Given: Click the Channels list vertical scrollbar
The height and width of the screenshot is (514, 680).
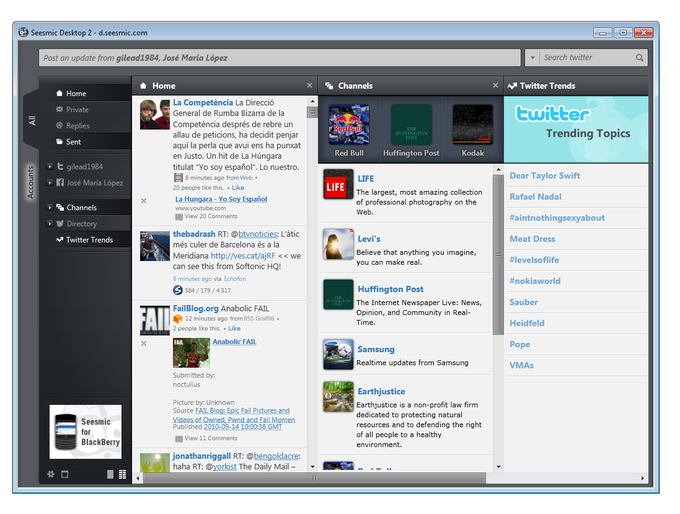Looking at the screenshot, I should tap(498, 255).
